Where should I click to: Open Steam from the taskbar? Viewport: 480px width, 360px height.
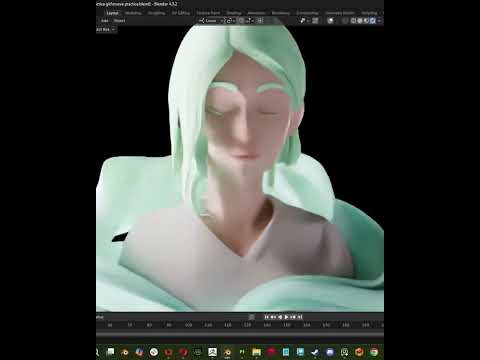pyautogui.click(x=315, y=352)
